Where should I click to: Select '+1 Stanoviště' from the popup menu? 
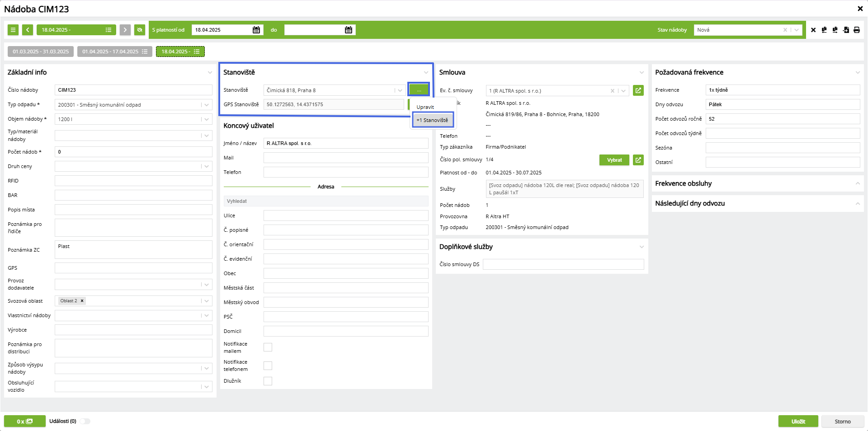[432, 120]
